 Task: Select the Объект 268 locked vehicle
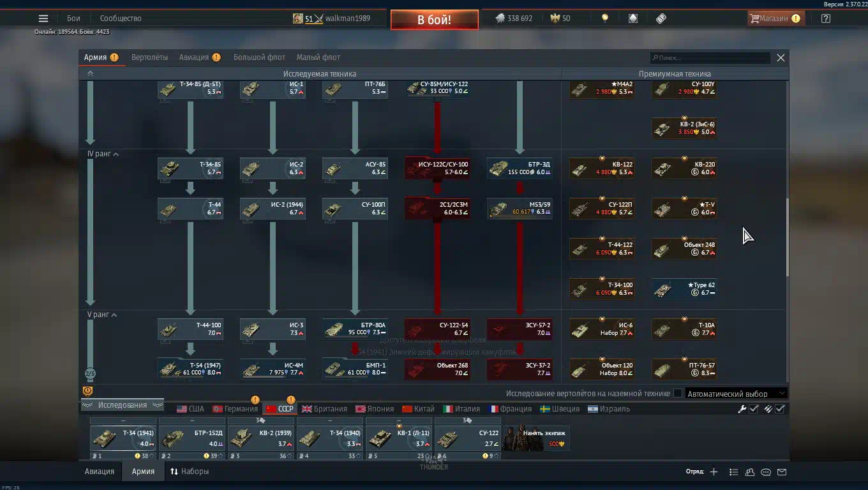point(437,369)
